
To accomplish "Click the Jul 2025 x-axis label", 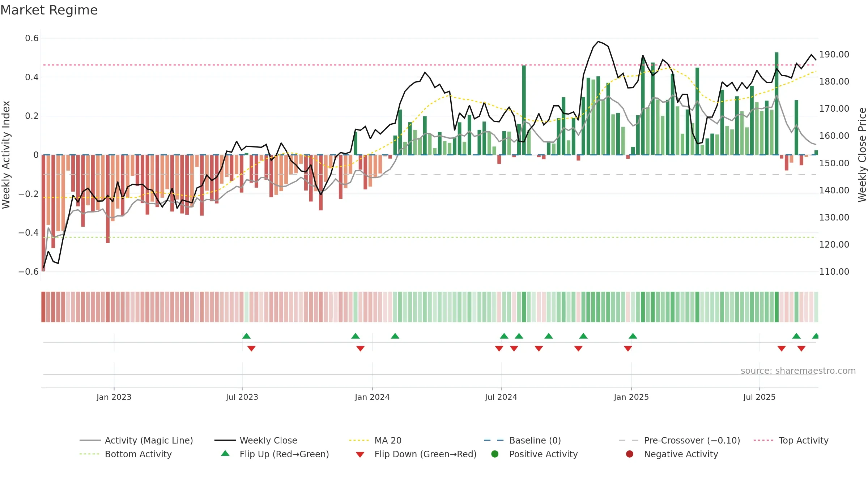I will 759,397.
